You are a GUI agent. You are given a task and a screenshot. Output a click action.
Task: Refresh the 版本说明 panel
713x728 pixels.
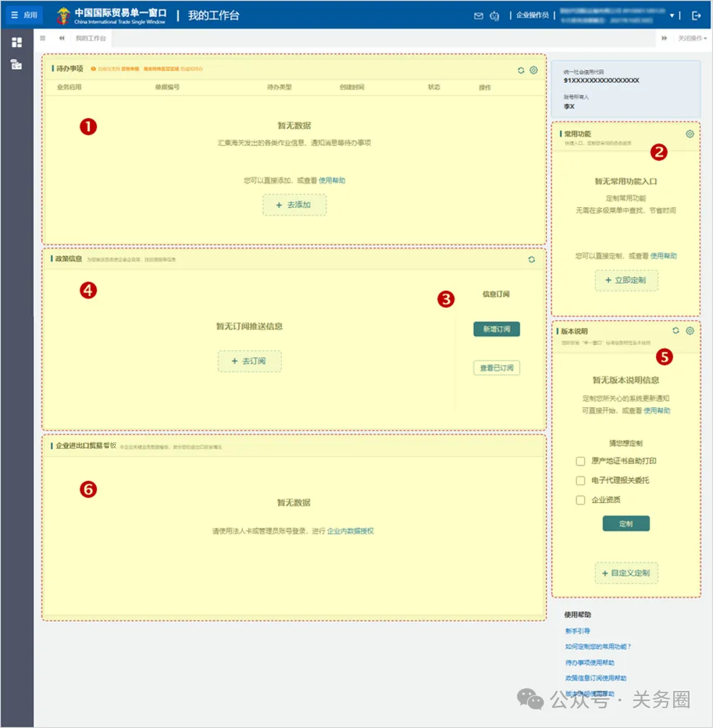pos(676,331)
